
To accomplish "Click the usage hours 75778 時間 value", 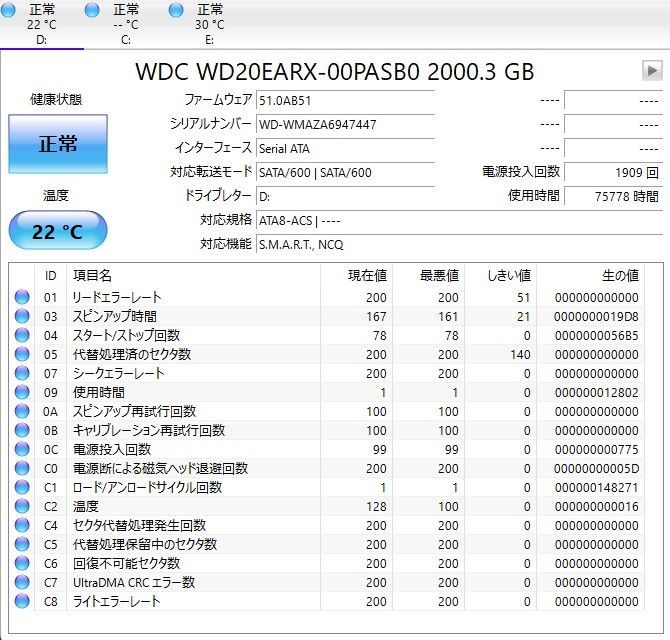I will (x=613, y=197).
